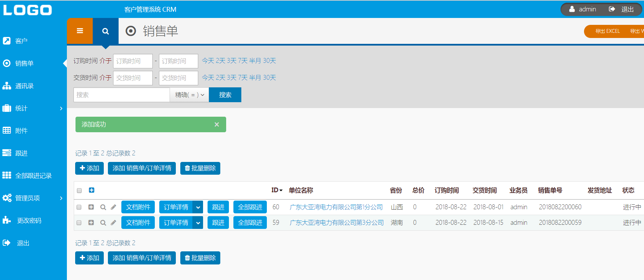644x280 pixels.
Task: Click the magnifier view icon for record 60
Action: [103, 207]
